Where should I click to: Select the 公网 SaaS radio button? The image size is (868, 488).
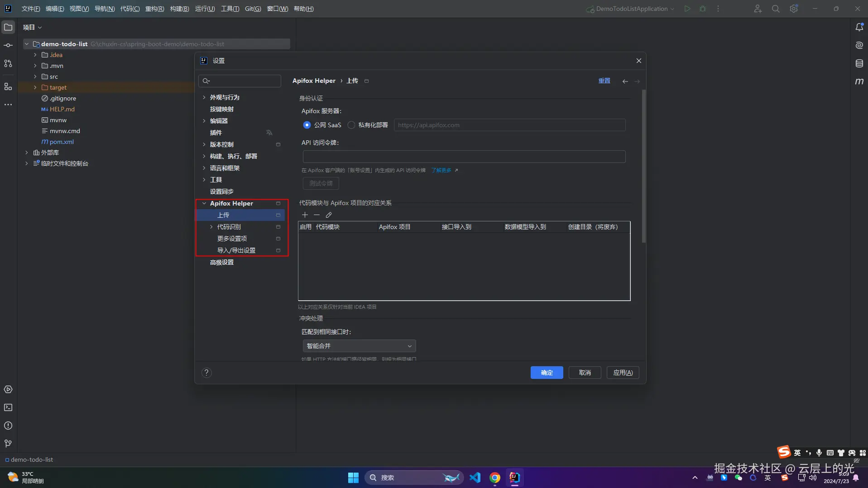pyautogui.click(x=307, y=125)
